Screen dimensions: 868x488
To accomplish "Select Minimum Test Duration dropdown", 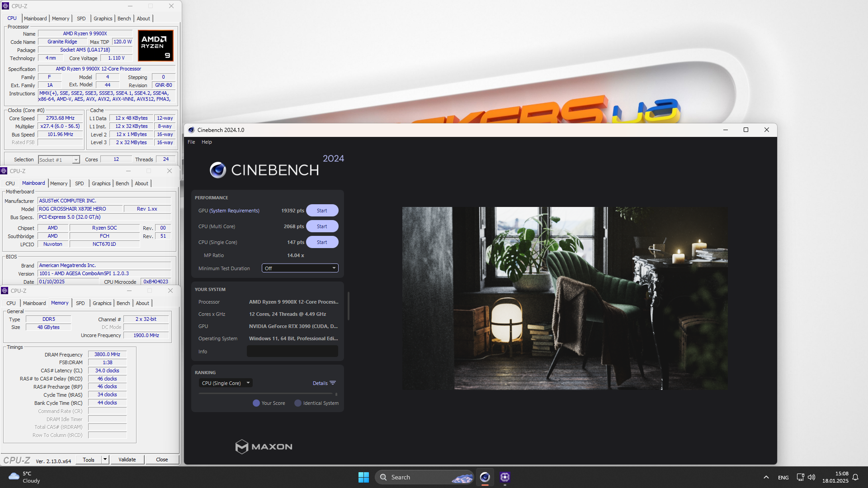I will tap(300, 268).
